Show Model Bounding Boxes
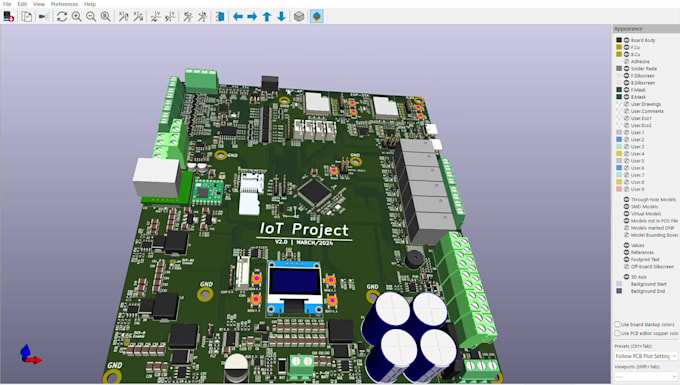 [626, 235]
